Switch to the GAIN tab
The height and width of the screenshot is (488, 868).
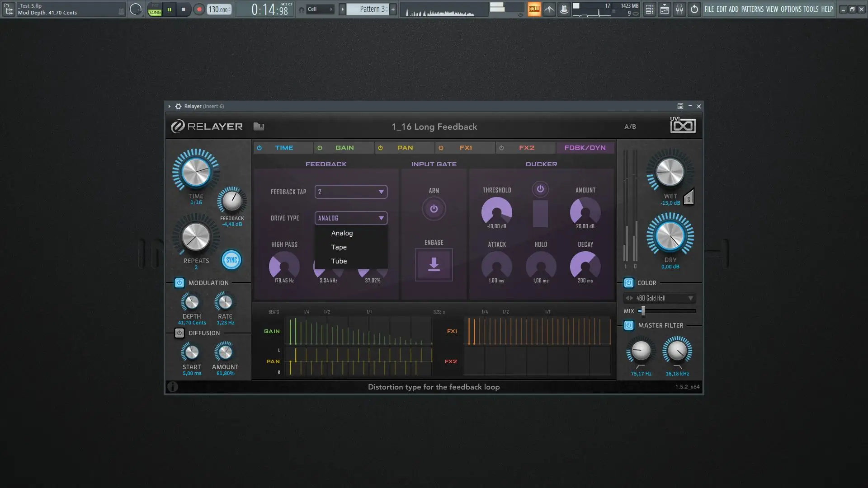coord(344,148)
